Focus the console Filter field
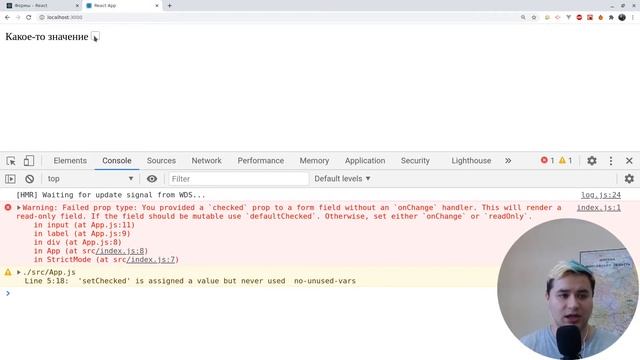Image resolution: width=640 pixels, height=360 pixels. (x=238, y=179)
